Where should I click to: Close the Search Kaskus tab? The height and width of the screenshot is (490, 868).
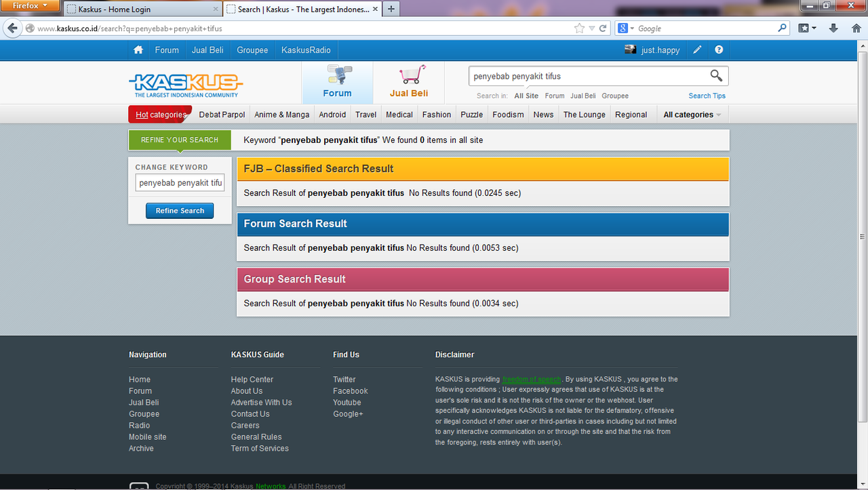[375, 9]
